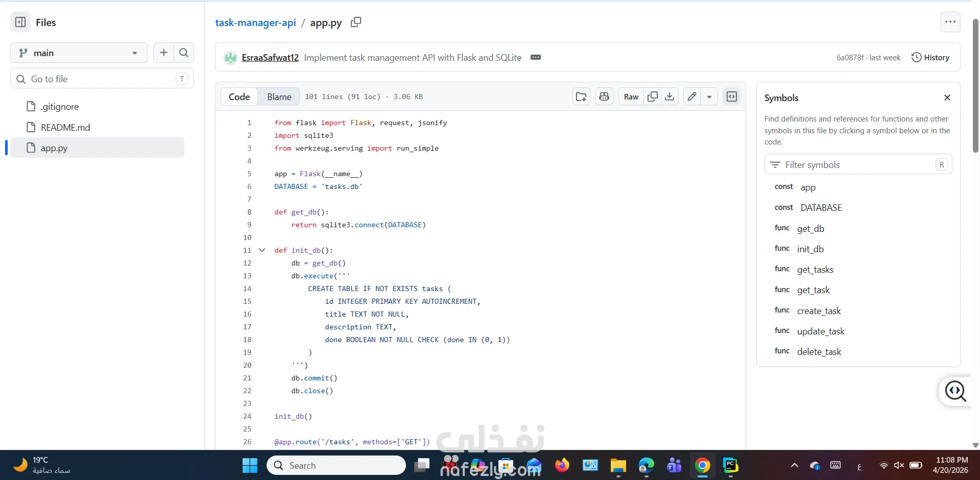Open the Windows Start menu

250,465
